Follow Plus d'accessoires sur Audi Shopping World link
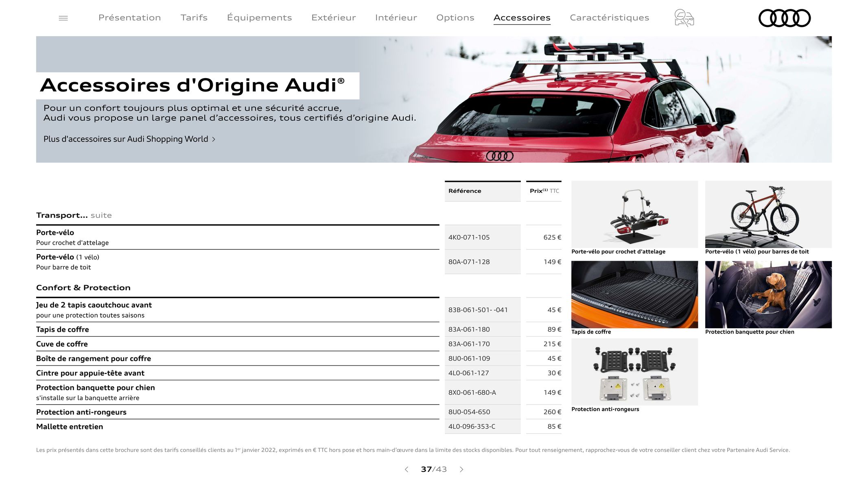868x488 pixels. 129,139
